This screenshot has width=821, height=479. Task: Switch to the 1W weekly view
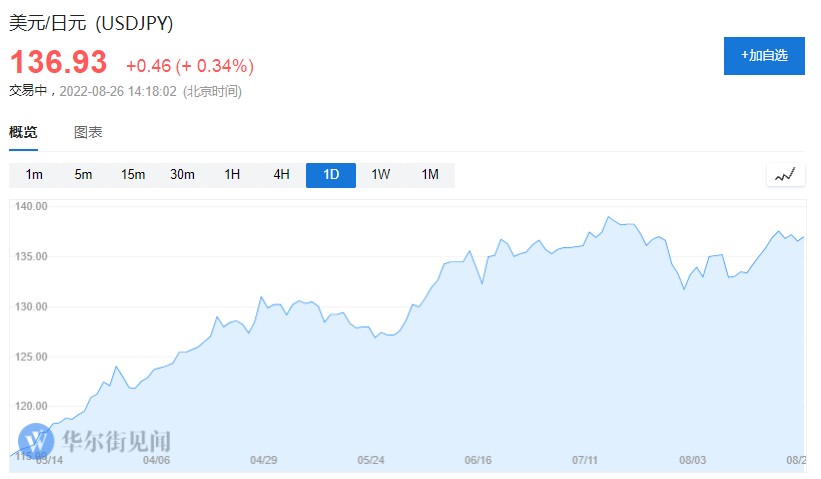(x=380, y=175)
